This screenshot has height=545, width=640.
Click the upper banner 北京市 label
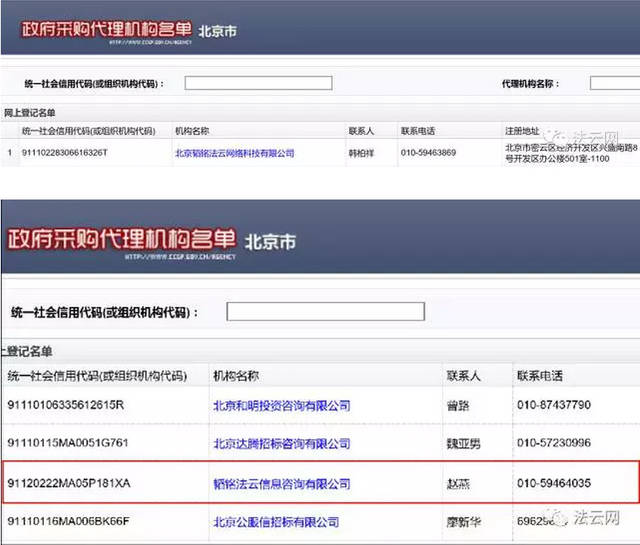tap(217, 31)
